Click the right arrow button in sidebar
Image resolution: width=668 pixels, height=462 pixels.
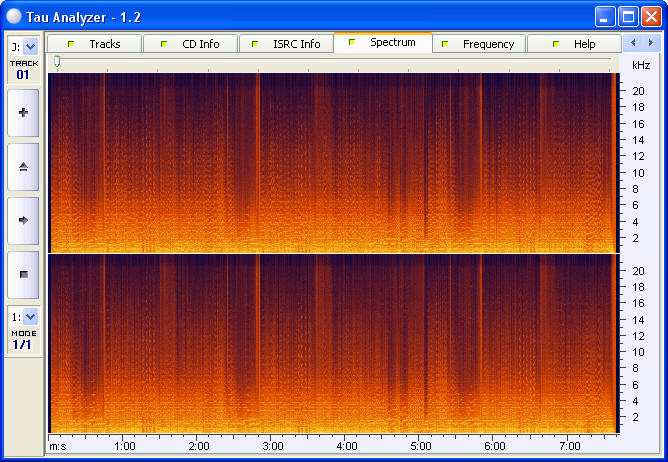point(23,219)
